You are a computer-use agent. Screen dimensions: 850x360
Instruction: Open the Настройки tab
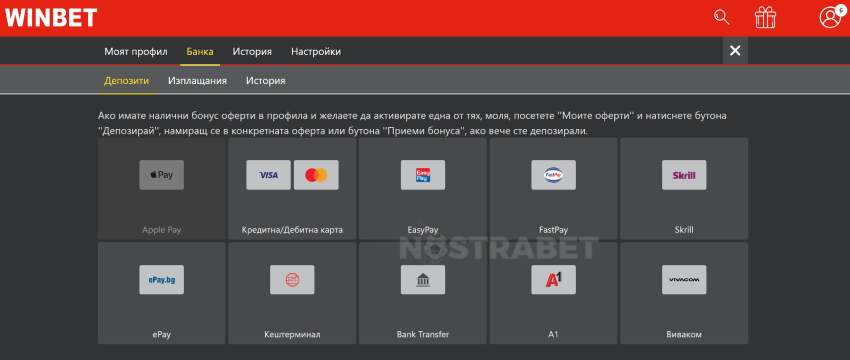(316, 52)
